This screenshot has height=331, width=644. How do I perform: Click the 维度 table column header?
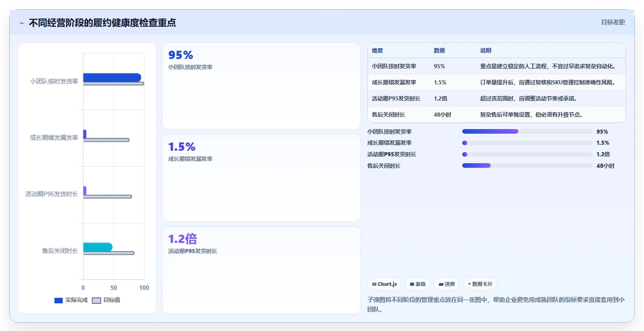click(377, 50)
